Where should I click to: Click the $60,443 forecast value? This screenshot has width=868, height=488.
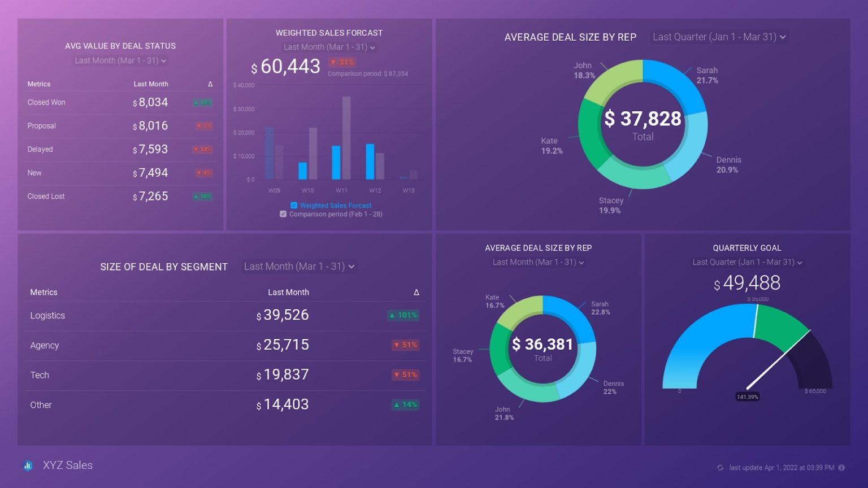coord(286,66)
